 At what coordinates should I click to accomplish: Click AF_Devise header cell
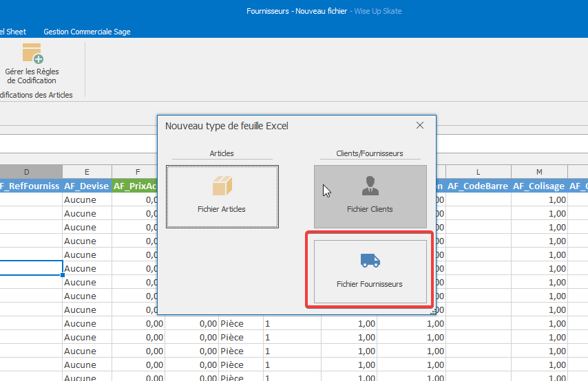pos(87,186)
